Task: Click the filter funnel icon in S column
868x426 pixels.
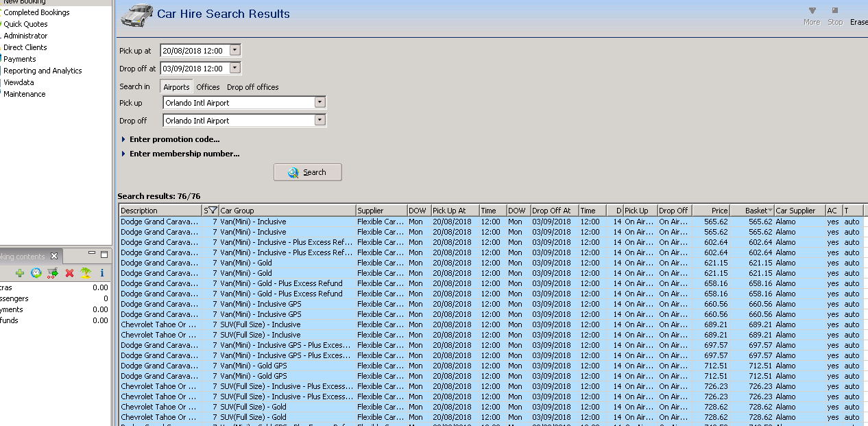Action: pyautogui.click(x=212, y=211)
